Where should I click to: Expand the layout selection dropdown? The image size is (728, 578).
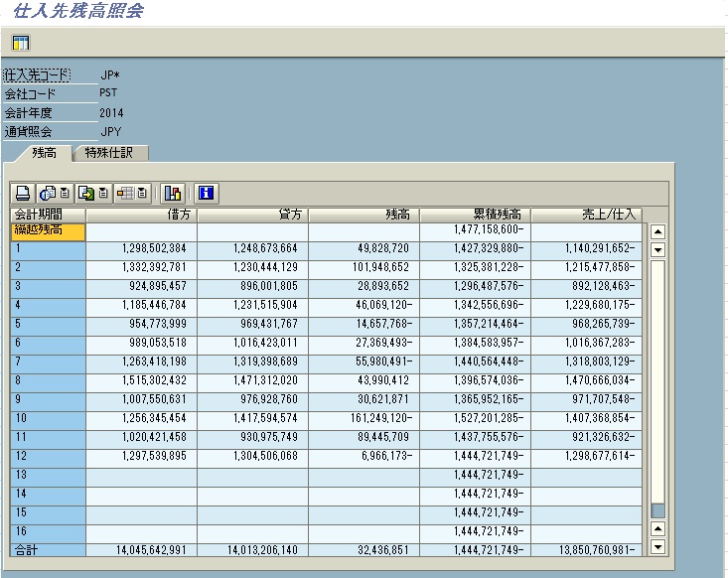tap(143, 193)
